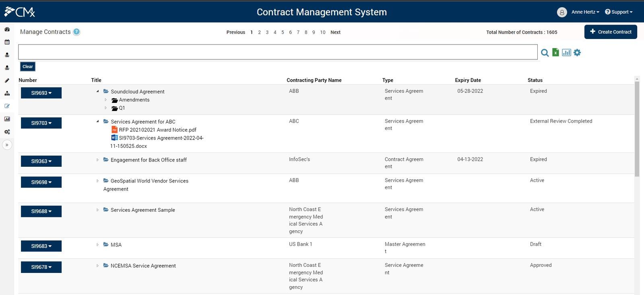Click the Clear button
The width and height of the screenshot is (644, 295).
coord(28,67)
